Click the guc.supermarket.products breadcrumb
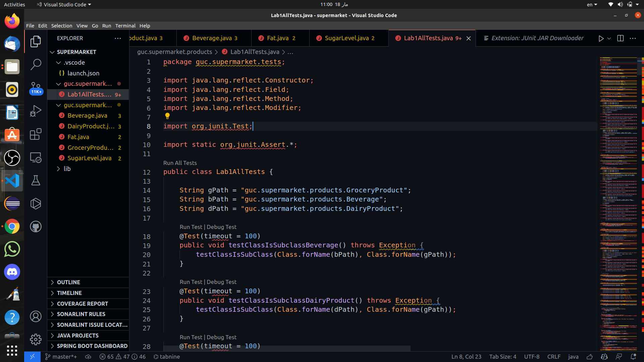This screenshot has height=362, width=644. 174,52
